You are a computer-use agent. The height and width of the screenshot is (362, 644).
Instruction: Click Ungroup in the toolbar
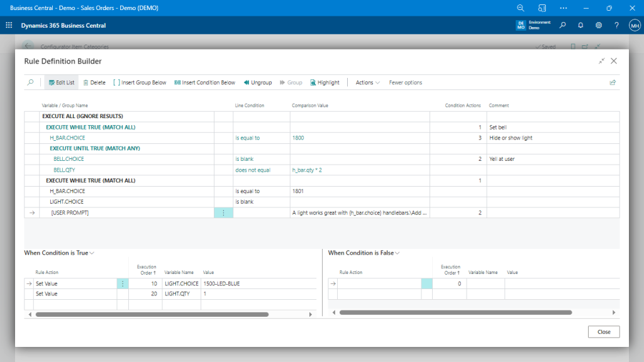(257, 82)
